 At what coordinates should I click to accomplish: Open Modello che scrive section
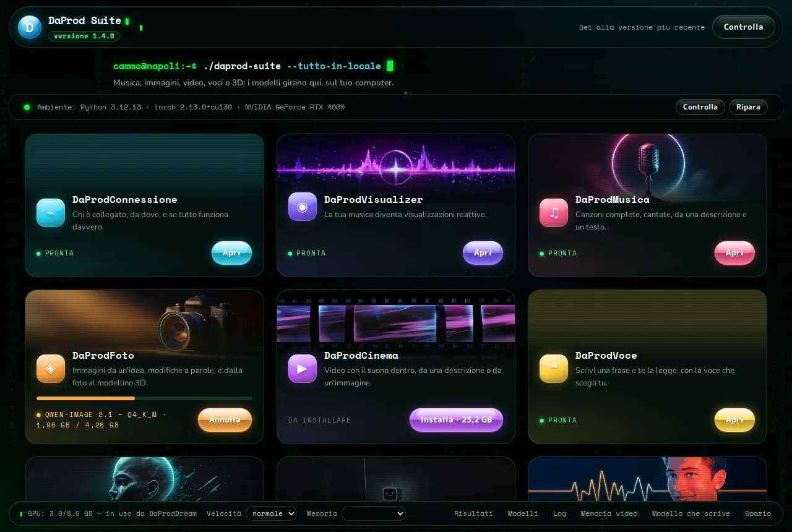[691, 513]
